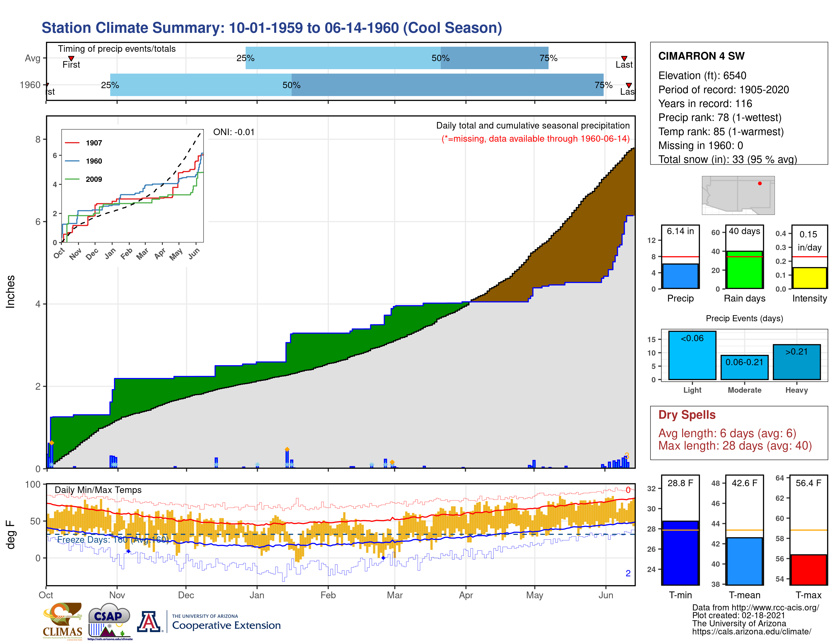Viewport: 834px width, 644px height.
Task: Click the Temp rank: 85 line
Action: click(x=721, y=132)
